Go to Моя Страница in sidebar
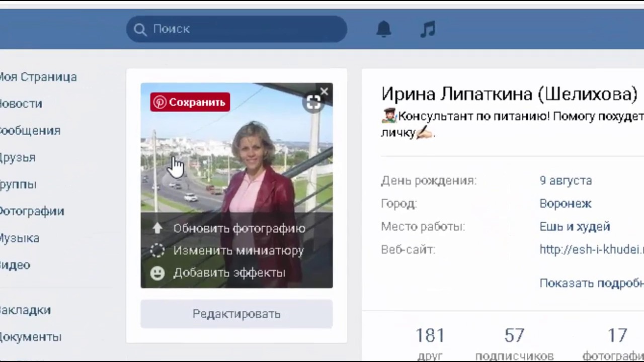644x362 pixels. [x=38, y=77]
